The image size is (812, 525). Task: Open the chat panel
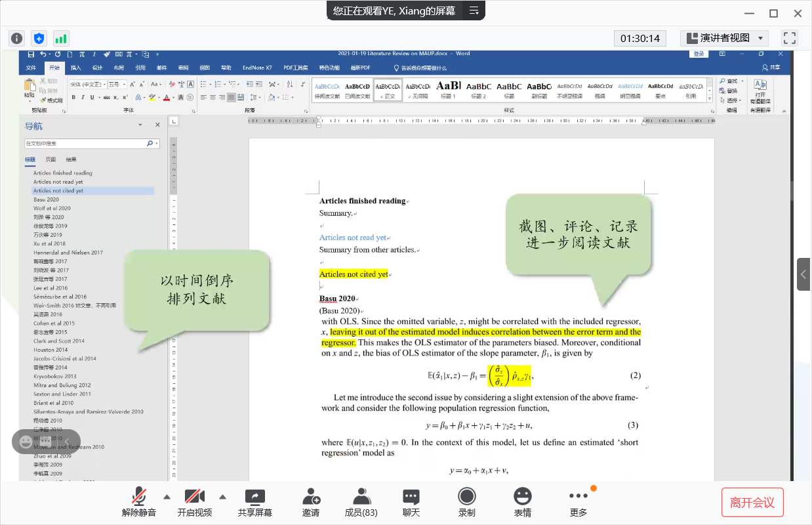pos(411,502)
